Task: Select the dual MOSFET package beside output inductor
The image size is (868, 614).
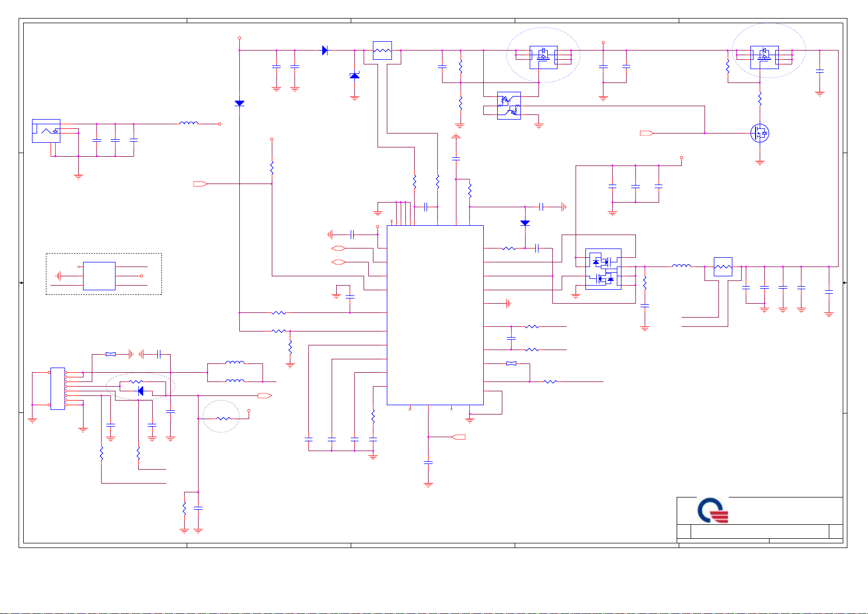Action: click(x=603, y=269)
